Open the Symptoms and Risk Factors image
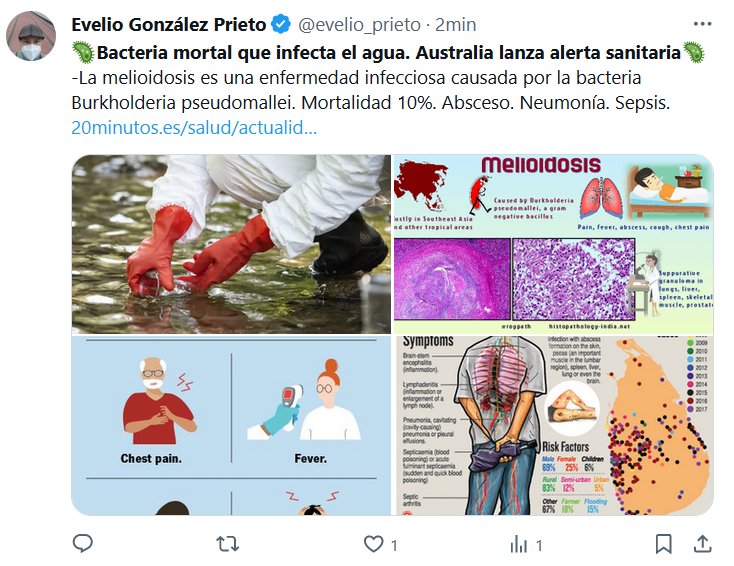This screenshot has width=734, height=566. tap(553, 425)
